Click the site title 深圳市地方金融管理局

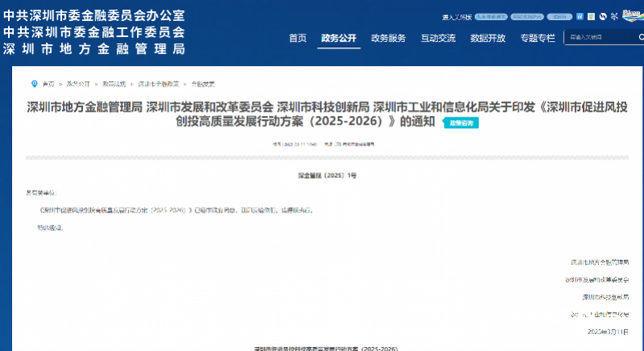click(94, 49)
